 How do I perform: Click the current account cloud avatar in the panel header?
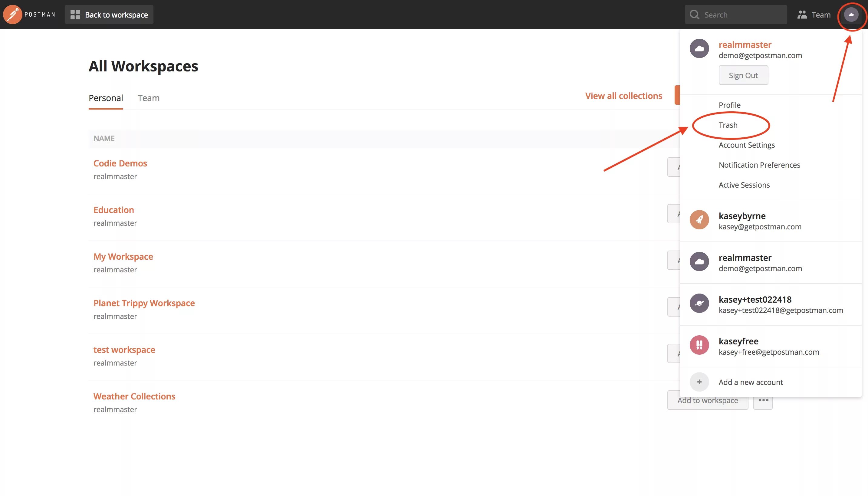coord(699,49)
